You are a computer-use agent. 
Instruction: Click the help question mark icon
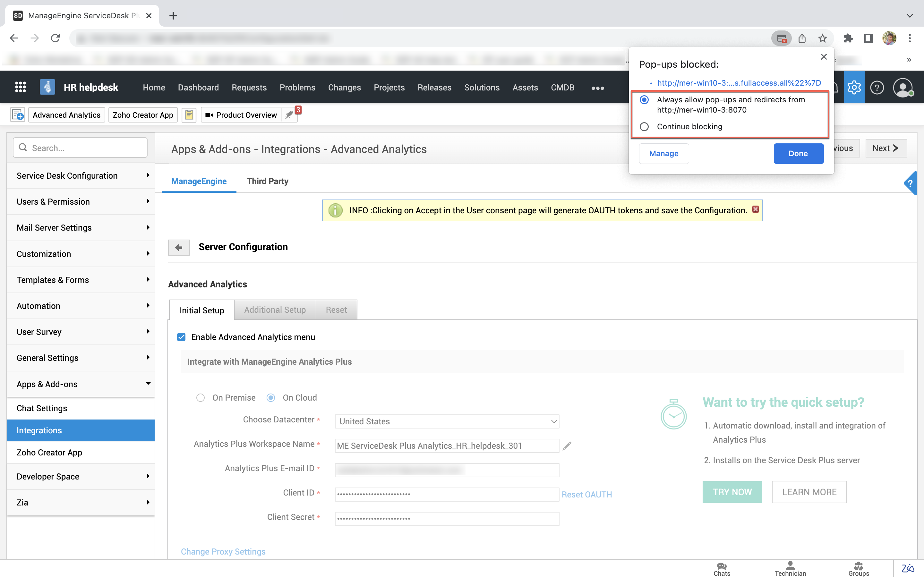(x=877, y=87)
